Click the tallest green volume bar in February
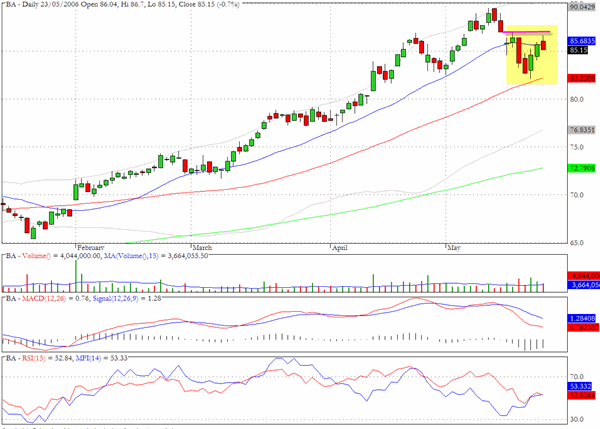Image resolution: width=600 pixels, height=429 pixels. click(76, 276)
